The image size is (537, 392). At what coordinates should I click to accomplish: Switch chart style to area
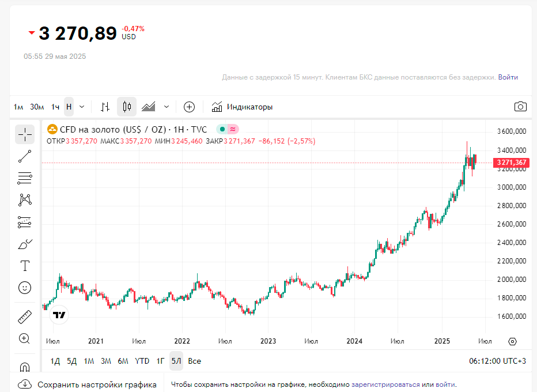coord(149,107)
